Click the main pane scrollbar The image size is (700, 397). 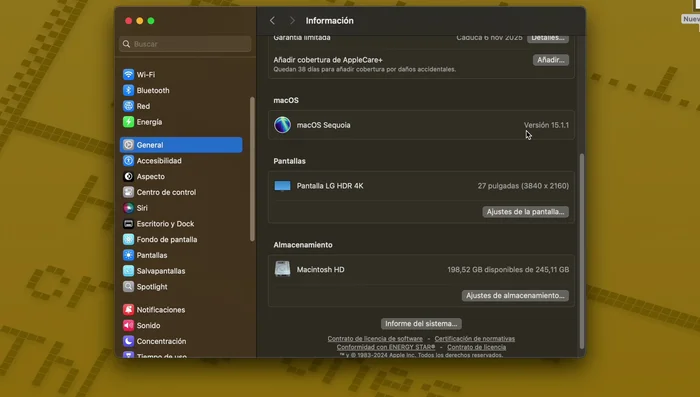tap(581, 251)
